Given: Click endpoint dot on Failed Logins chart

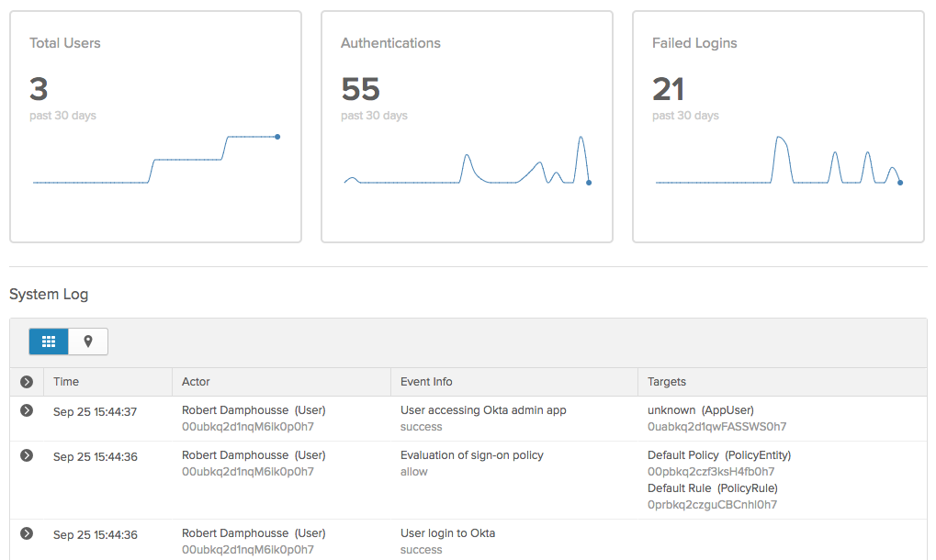Looking at the screenshot, I should [900, 183].
